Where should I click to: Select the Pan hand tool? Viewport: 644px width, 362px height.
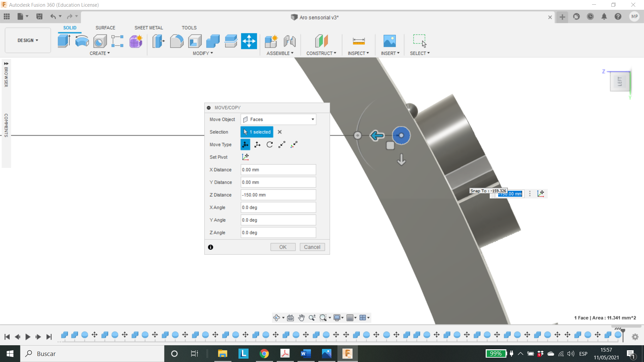[x=301, y=318]
